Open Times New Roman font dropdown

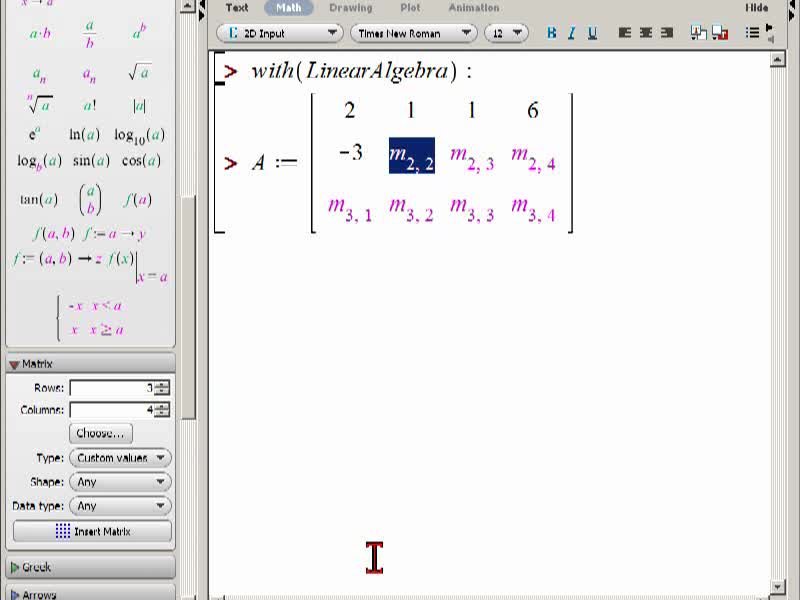pos(413,34)
